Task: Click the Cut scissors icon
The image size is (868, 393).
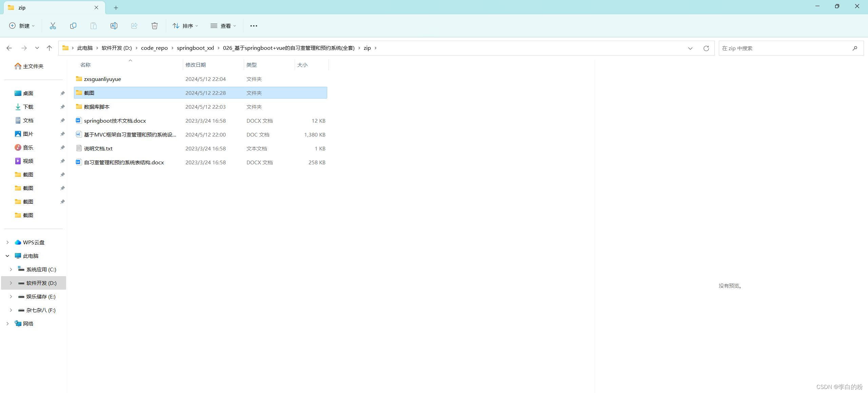Action: pos(53,26)
